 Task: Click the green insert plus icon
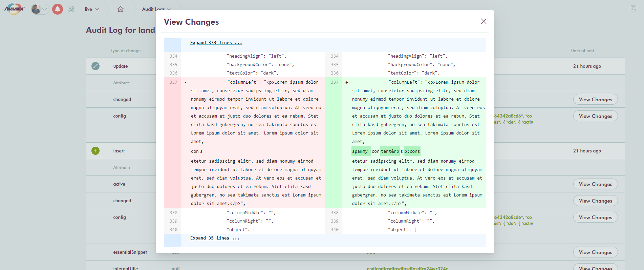pyautogui.click(x=95, y=151)
